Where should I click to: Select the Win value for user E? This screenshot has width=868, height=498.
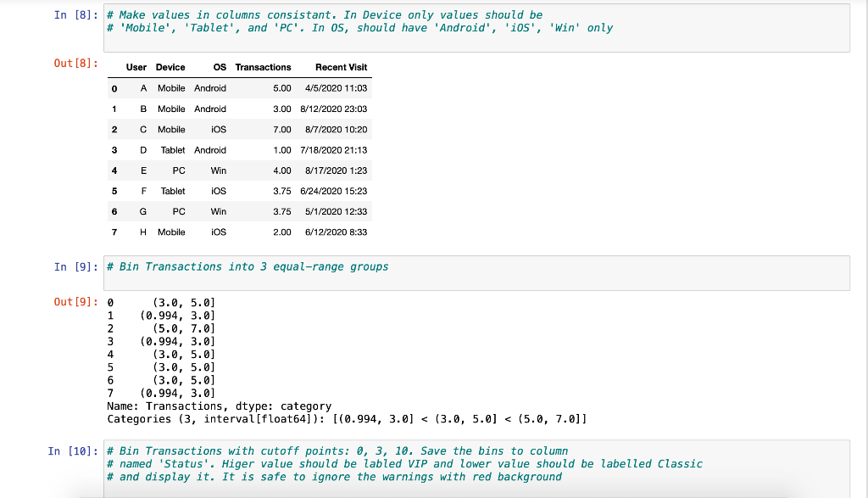[x=218, y=171]
